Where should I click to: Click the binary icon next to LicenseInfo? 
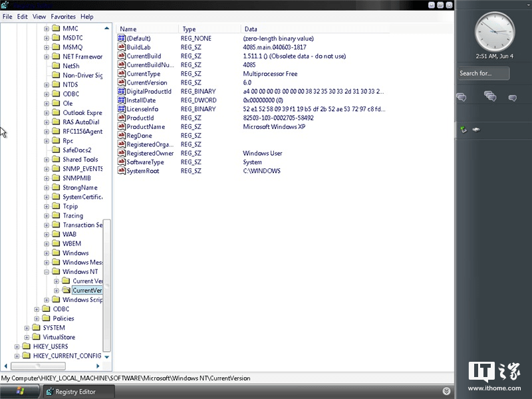pyautogui.click(x=122, y=109)
